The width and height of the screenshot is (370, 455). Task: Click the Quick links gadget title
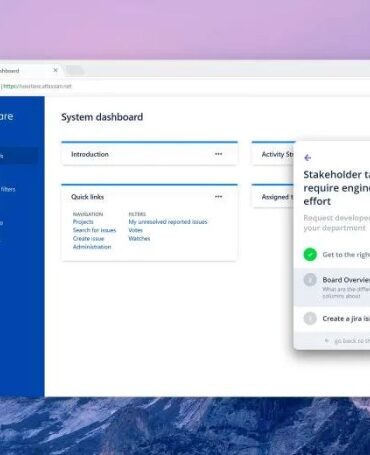click(87, 197)
